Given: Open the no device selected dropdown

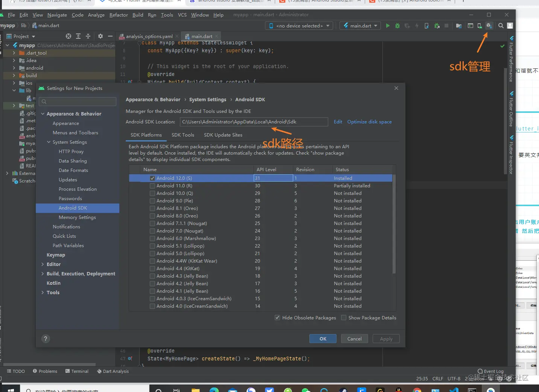Looking at the screenshot, I should (299, 26).
